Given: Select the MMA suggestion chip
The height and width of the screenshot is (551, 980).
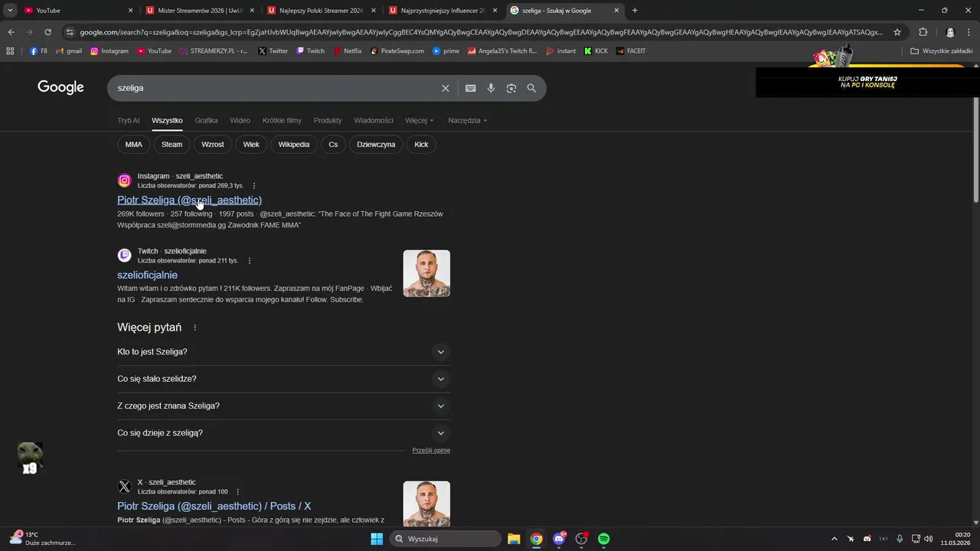Looking at the screenshot, I should pos(134,145).
